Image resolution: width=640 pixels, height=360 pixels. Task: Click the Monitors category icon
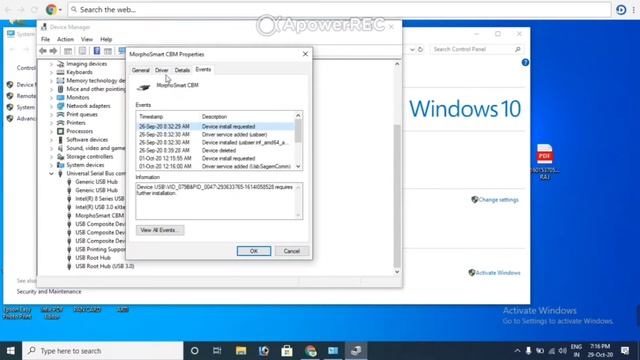tap(60, 97)
